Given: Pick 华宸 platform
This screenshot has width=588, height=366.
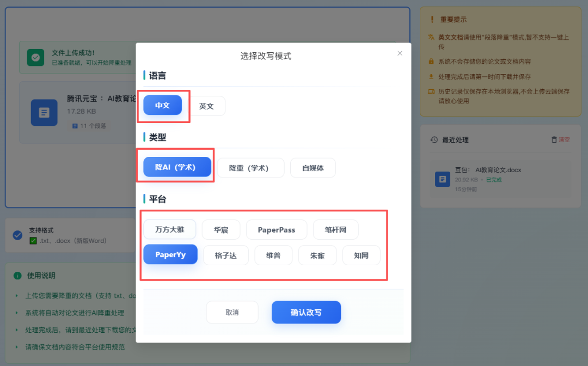Looking at the screenshot, I should tap(221, 230).
